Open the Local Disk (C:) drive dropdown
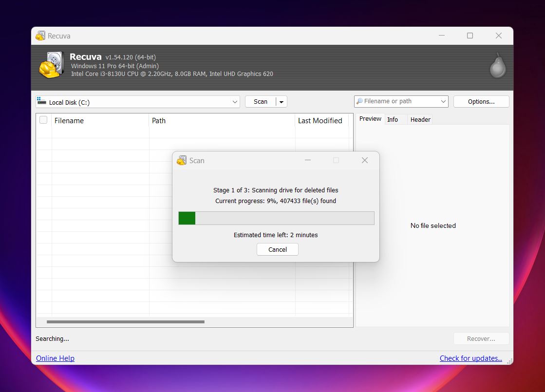 click(138, 102)
